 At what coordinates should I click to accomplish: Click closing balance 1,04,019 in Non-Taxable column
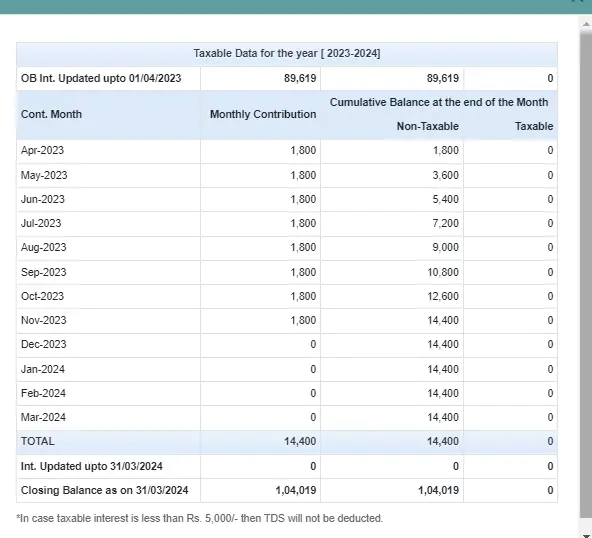439,490
